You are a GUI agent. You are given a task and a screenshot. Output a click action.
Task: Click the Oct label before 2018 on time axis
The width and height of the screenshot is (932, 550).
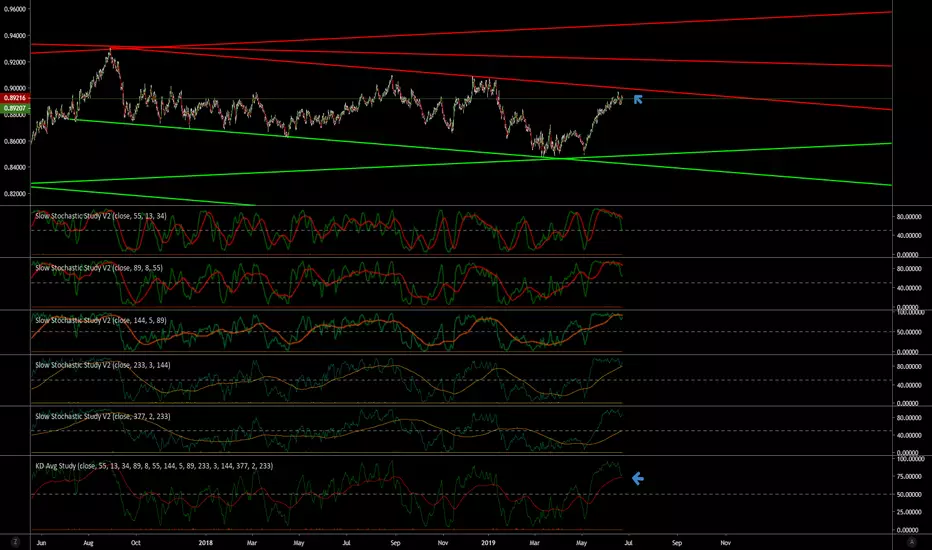[136, 542]
